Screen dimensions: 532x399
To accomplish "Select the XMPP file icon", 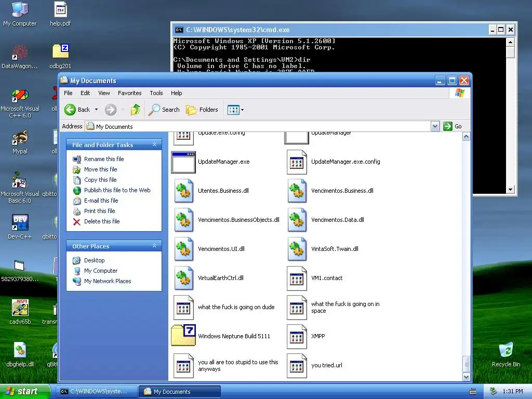I will point(297,337).
